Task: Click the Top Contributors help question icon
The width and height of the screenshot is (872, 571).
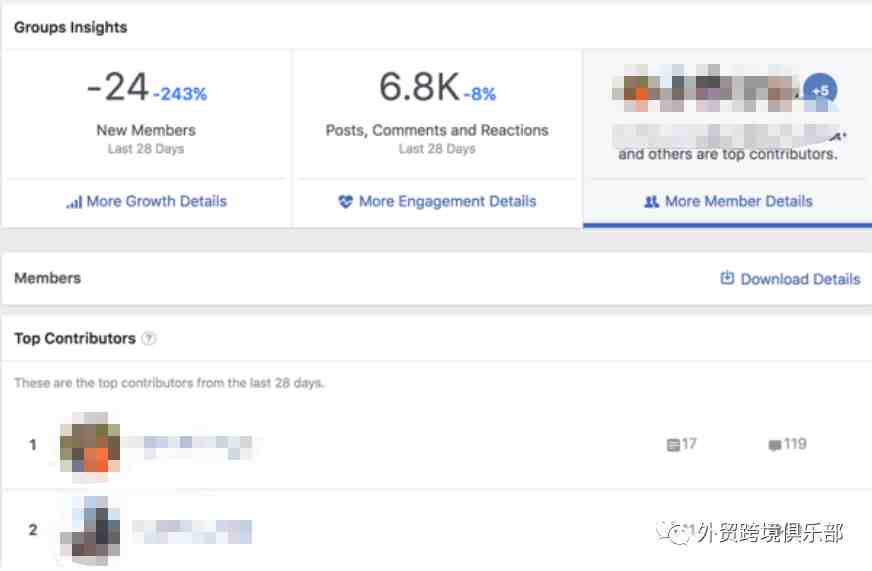Action: point(148,338)
